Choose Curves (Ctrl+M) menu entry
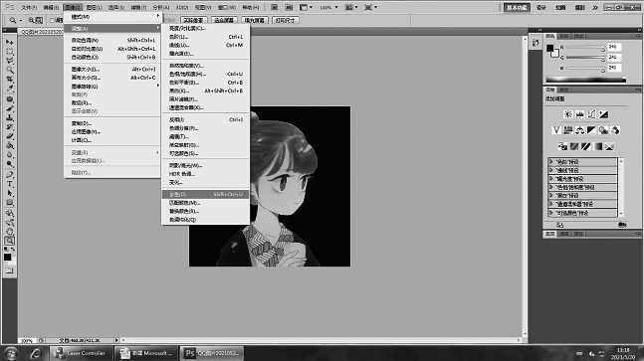 point(205,45)
